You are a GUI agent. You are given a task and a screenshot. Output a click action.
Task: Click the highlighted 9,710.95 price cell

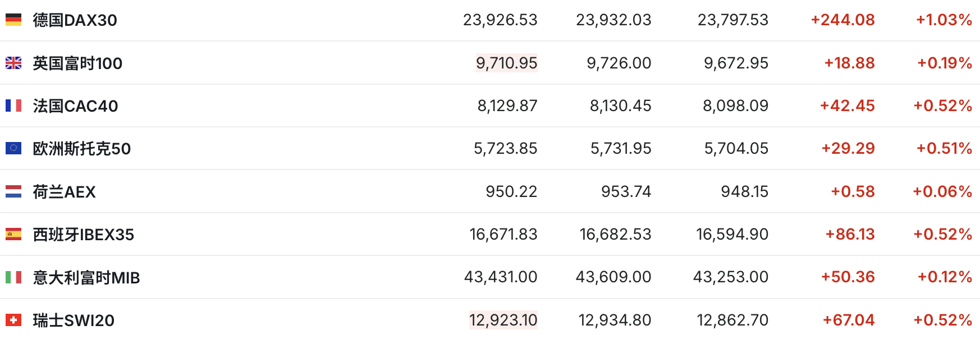coord(506,63)
